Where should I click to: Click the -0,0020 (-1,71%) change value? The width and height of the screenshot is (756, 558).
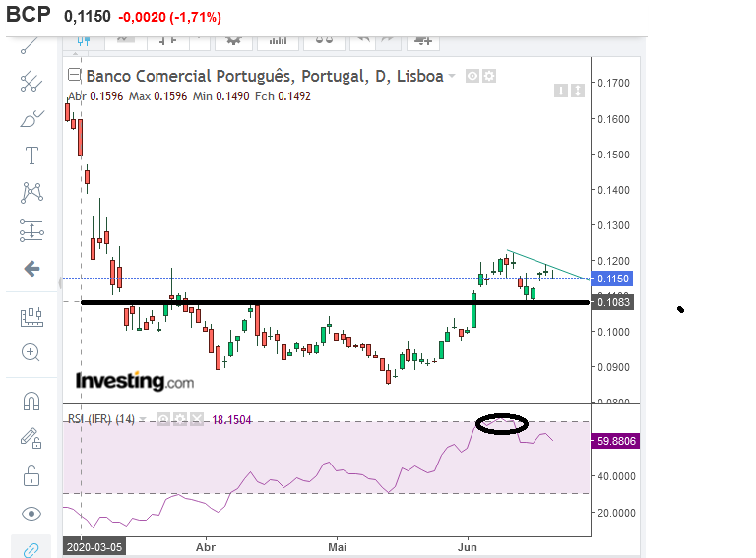(x=169, y=17)
